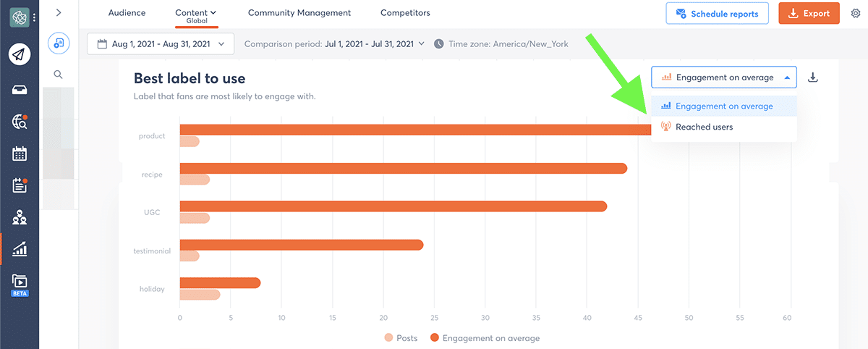Open the globe search listening icon

(x=20, y=122)
